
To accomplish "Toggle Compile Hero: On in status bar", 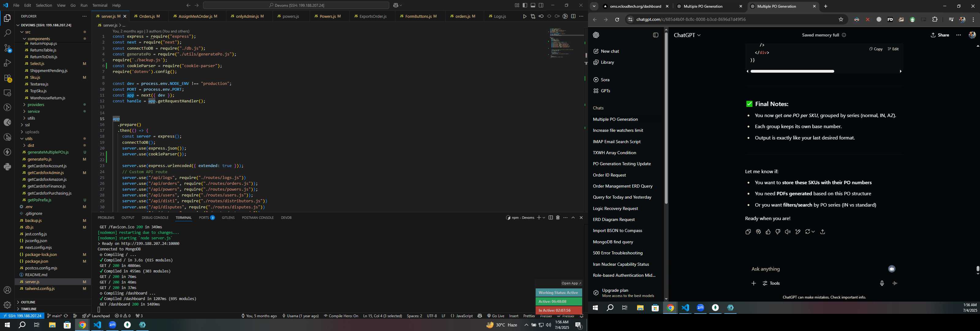I will coord(341,316).
